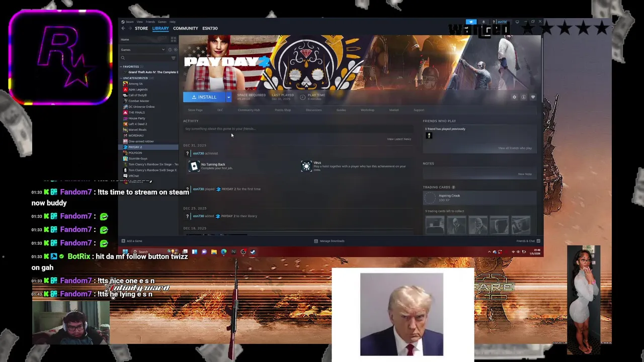Open the Friends menu
The width and height of the screenshot is (644, 362).
coord(150,22)
